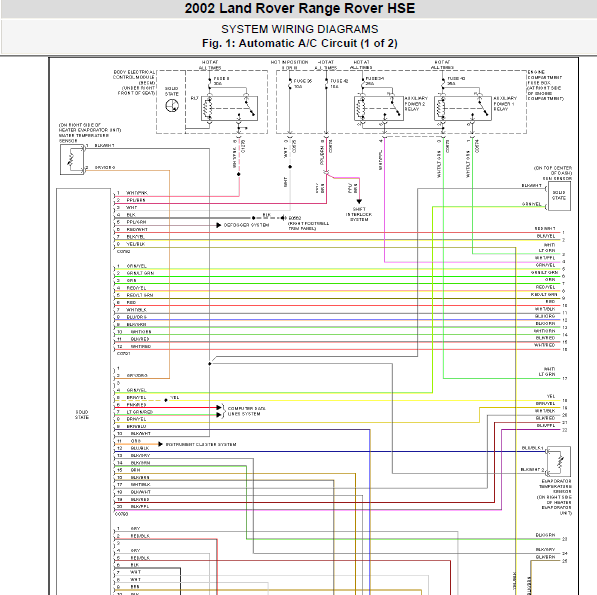The image size is (597, 595).
Task: Click the Fuse 05 10A symbol
Action: [x=290, y=84]
